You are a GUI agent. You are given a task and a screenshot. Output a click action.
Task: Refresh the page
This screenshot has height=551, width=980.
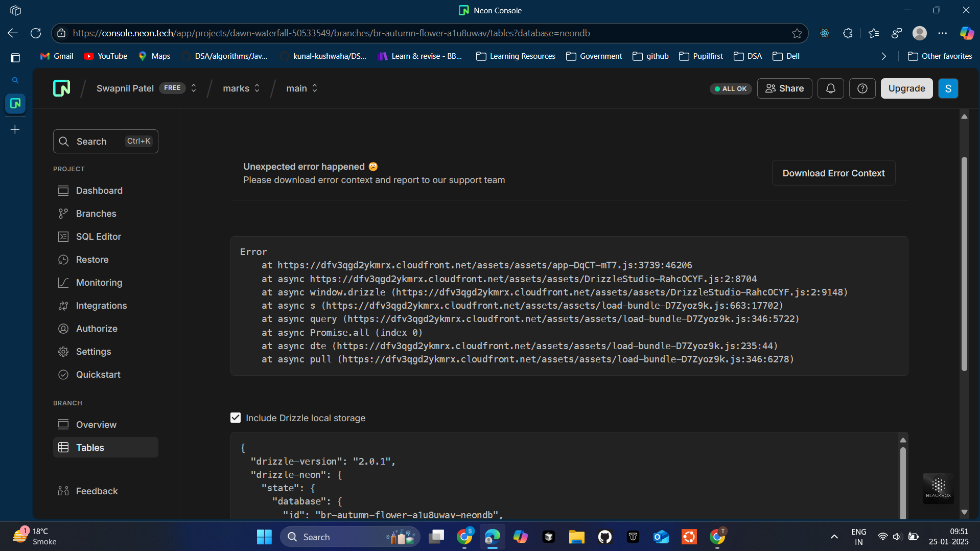(x=36, y=33)
